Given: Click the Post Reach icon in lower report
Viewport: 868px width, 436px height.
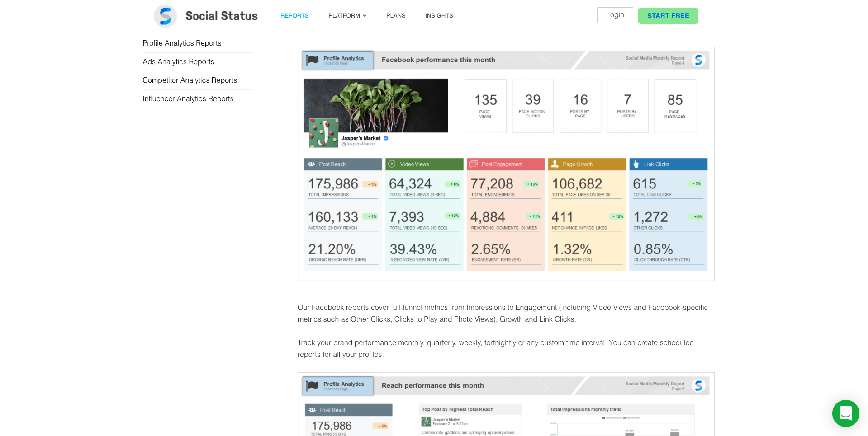Looking at the screenshot, I should pyautogui.click(x=312, y=410).
